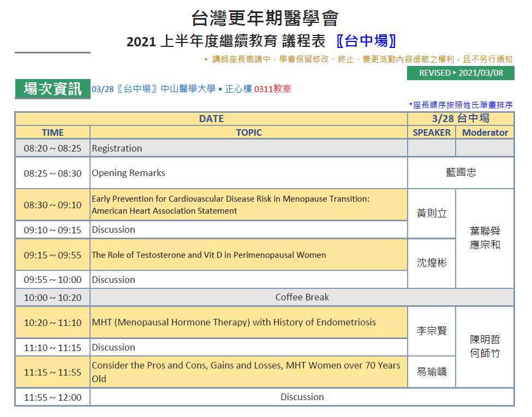Click speaker name 沈煌彬
532x417 pixels.
[432, 263]
